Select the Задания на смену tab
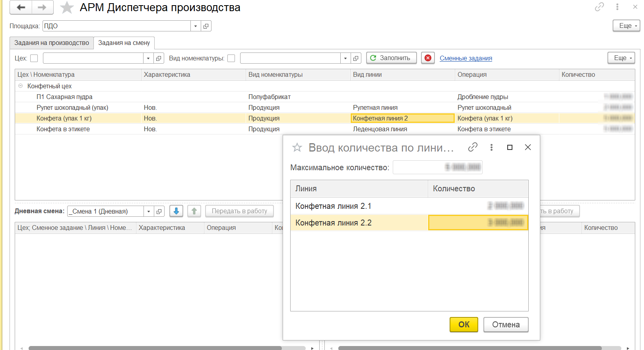Screen dimensions: 644x350 tap(124, 43)
